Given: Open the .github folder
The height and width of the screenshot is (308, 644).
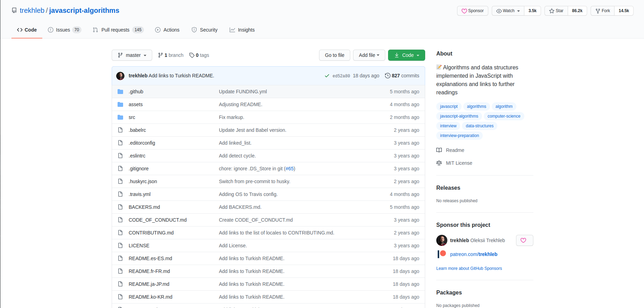Looking at the screenshot, I should point(136,92).
